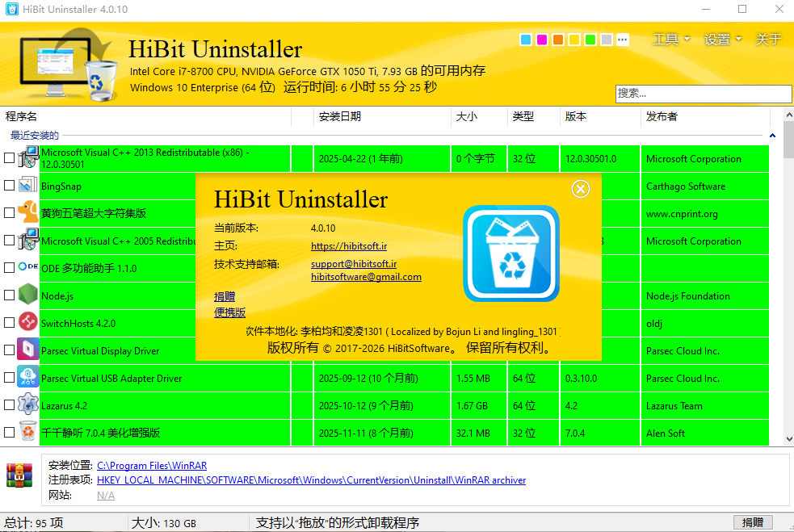Click support@hibitsoft.ir email link
The image size is (794, 532).
coord(354,264)
